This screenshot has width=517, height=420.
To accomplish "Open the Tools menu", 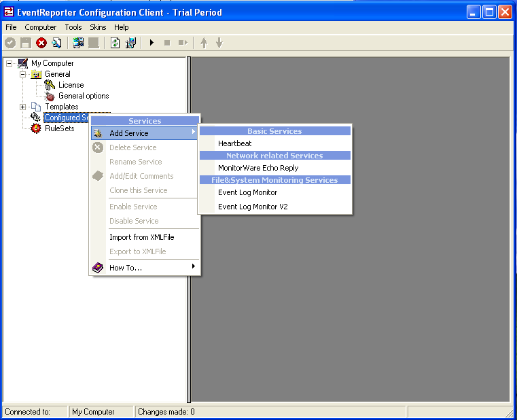I will point(73,27).
